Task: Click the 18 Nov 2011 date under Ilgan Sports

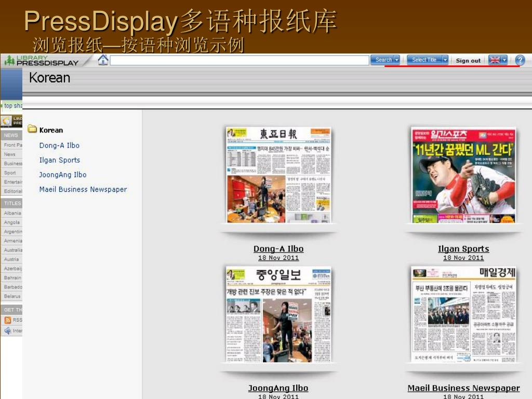Action: pyautogui.click(x=463, y=258)
